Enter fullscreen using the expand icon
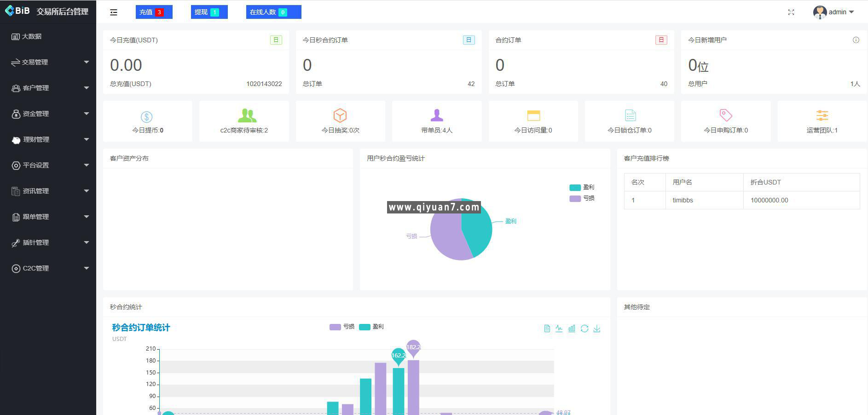Screen dimensions: 868x415 point(791,12)
